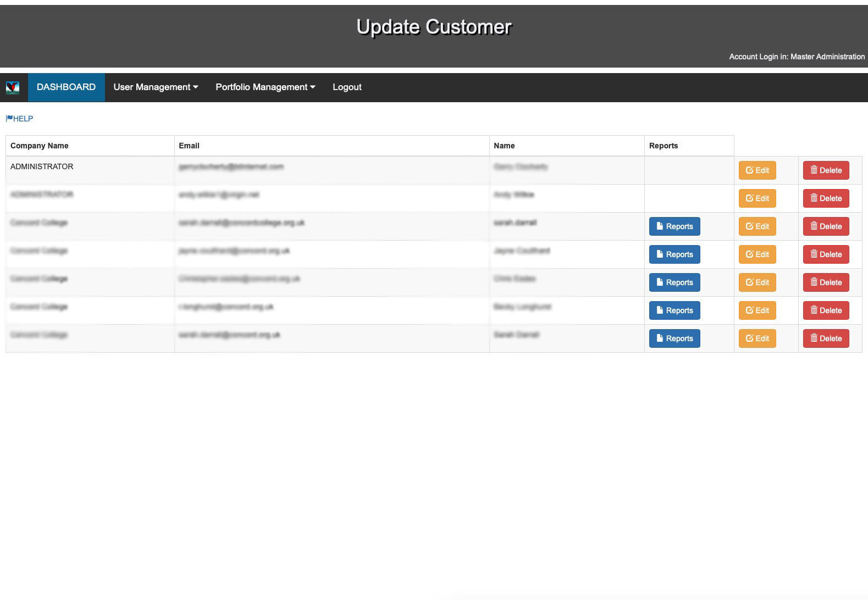The height and width of the screenshot is (600, 868).
Task: Click the Email column header
Action: click(189, 146)
